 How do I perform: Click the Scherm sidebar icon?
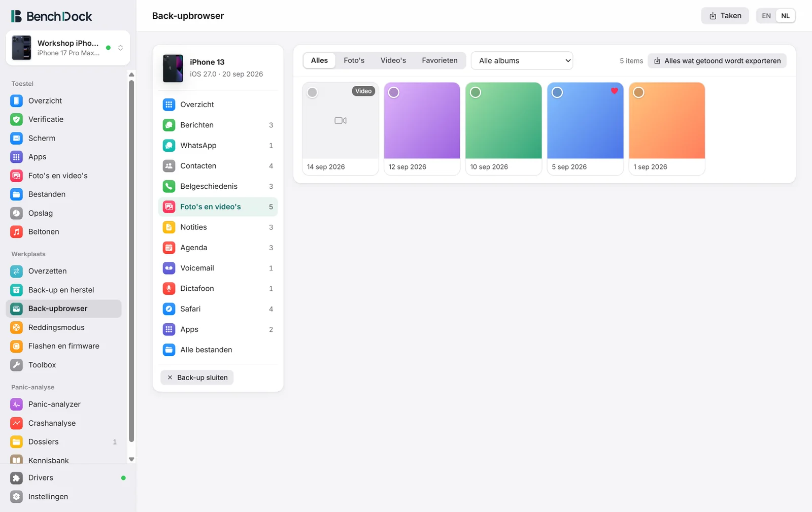pyautogui.click(x=17, y=138)
